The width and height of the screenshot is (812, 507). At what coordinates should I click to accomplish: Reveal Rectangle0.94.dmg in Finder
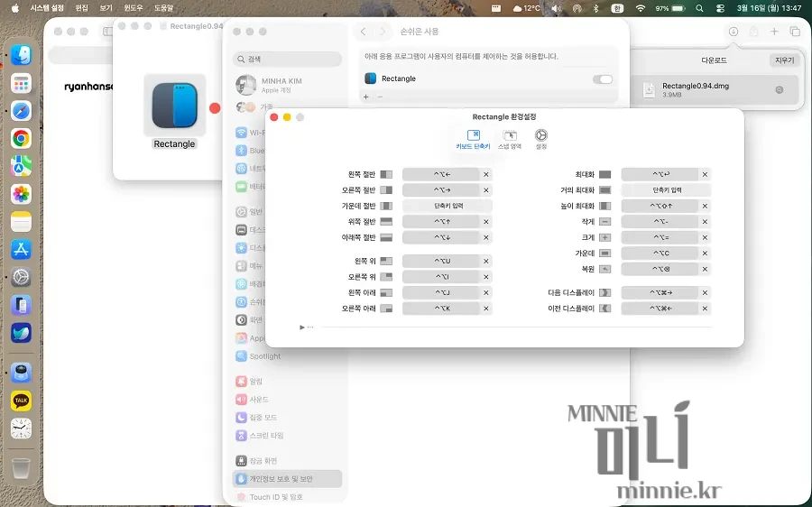pyautogui.click(x=779, y=90)
